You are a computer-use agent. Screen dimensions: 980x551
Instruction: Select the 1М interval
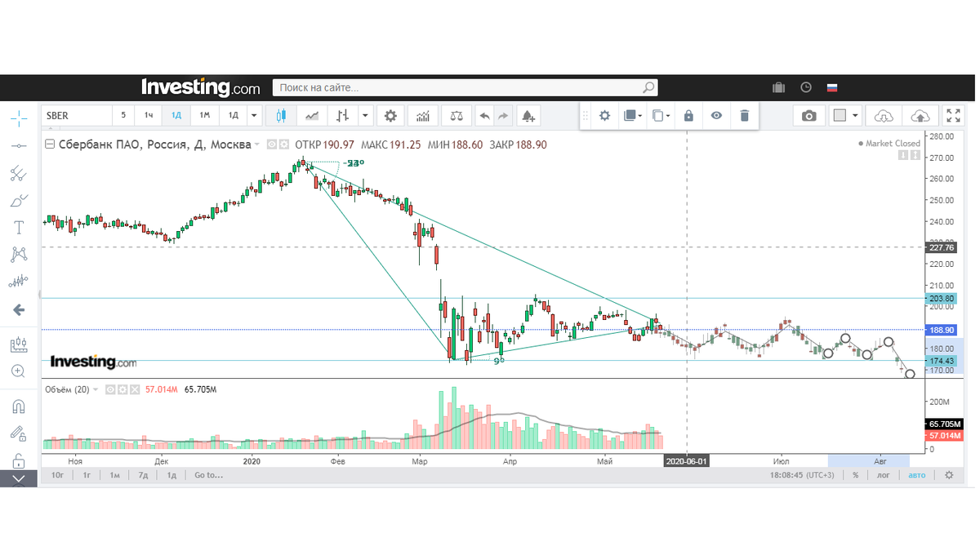(205, 116)
